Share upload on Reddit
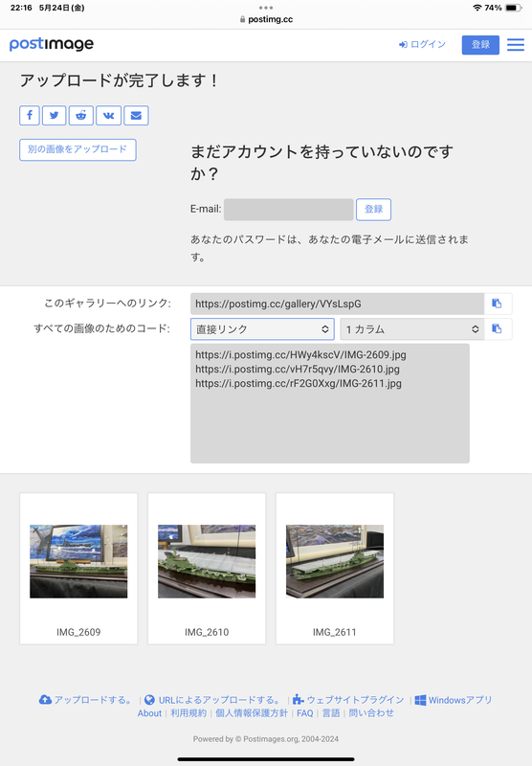Viewport: 532px width, 766px height. coord(81,115)
